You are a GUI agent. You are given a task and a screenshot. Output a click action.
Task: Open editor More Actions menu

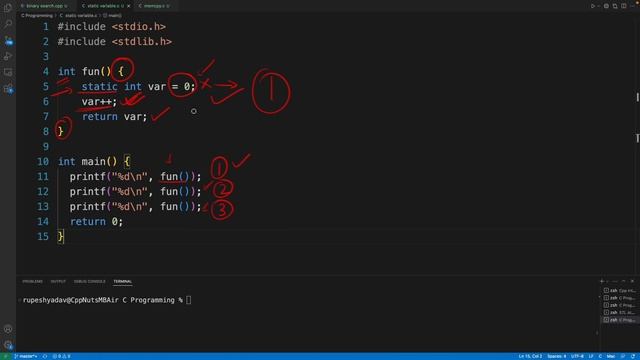[x=632, y=6]
